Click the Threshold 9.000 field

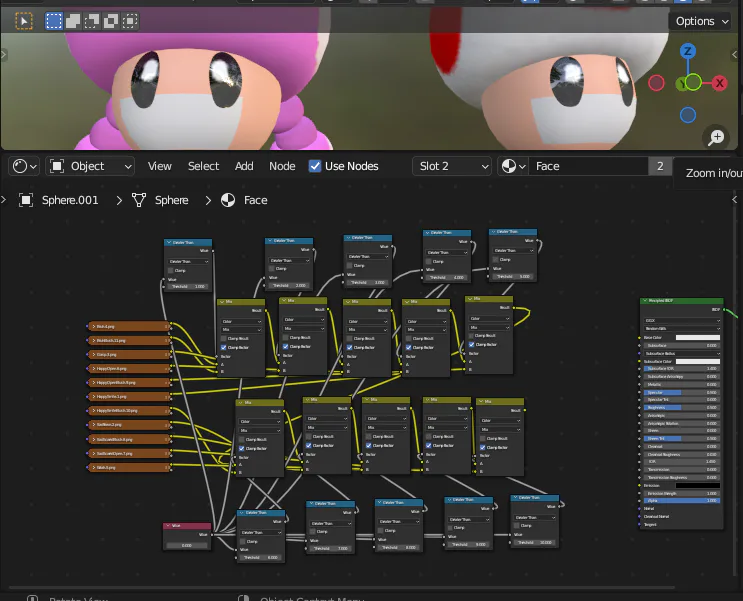tap(468, 545)
